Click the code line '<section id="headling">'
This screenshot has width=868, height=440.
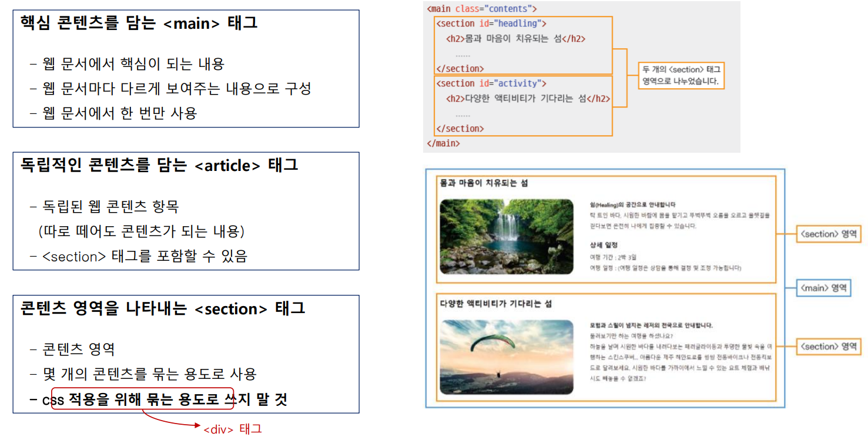click(491, 23)
